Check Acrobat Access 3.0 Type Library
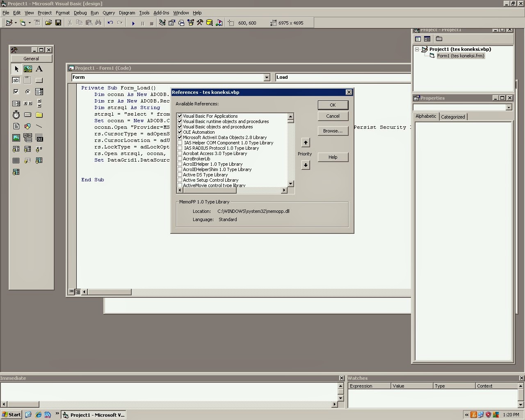The width and height of the screenshot is (525, 420). pos(180,153)
